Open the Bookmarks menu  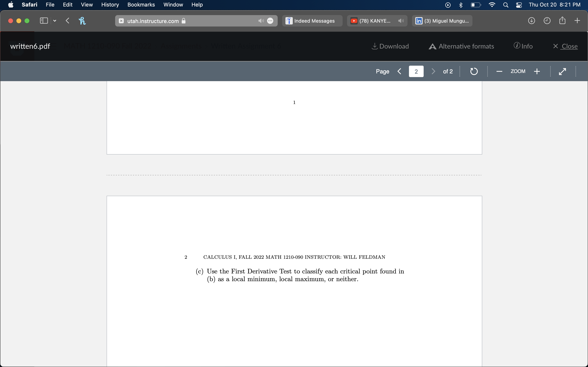tap(141, 5)
